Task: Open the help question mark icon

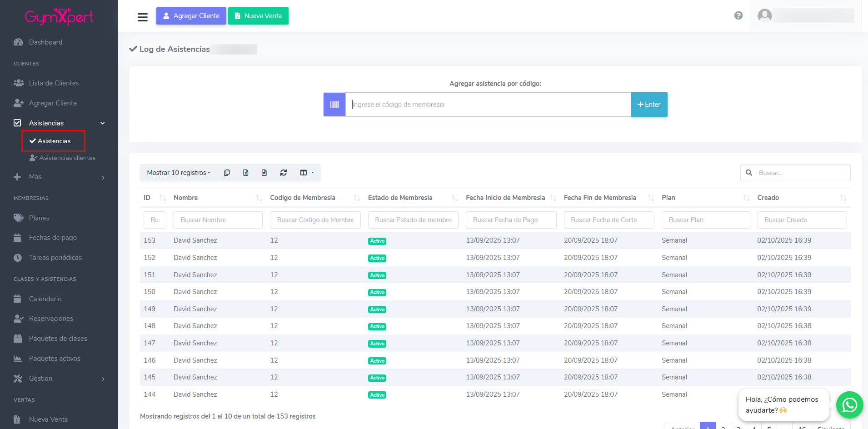Action: point(738,15)
